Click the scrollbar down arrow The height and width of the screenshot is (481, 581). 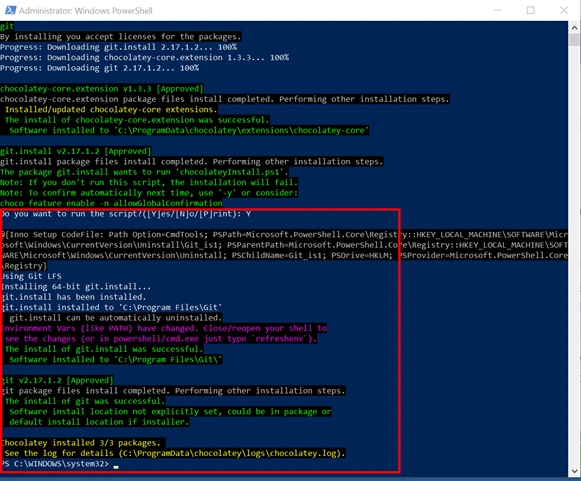point(574,471)
